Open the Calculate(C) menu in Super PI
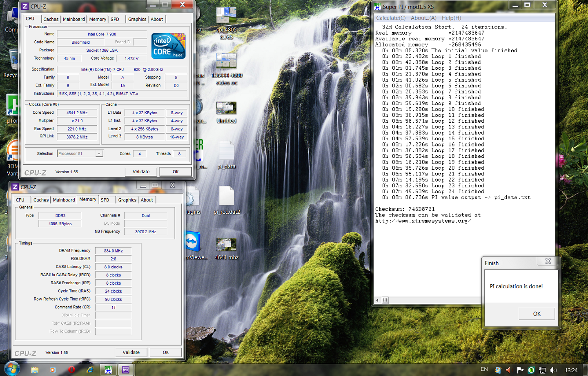 click(x=391, y=18)
